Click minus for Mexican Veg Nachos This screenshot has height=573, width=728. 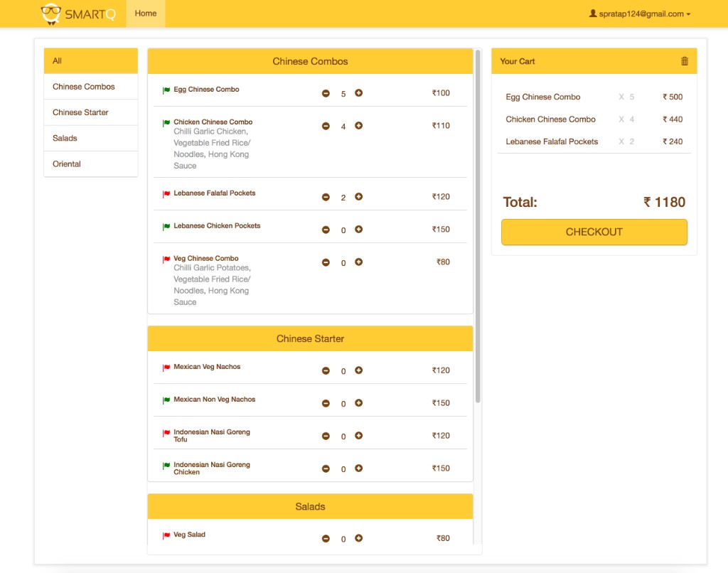[x=326, y=370]
